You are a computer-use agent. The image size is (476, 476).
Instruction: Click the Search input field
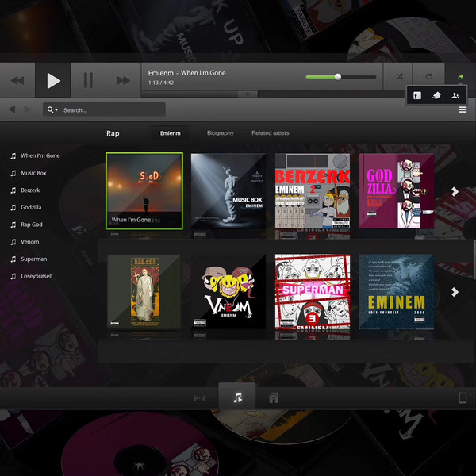click(x=104, y=109)
